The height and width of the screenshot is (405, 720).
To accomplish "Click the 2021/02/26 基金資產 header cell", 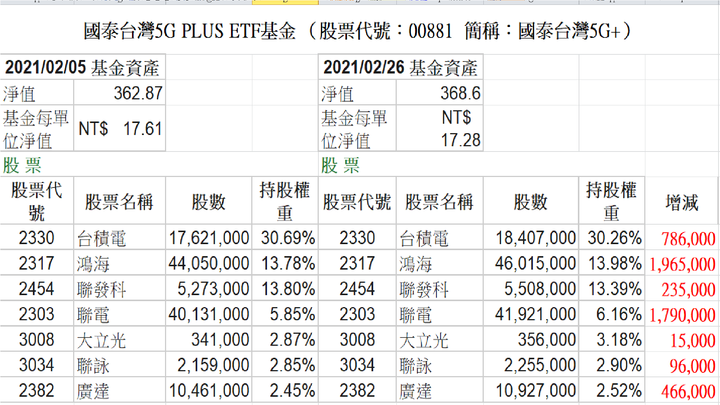I will point(400,67).
